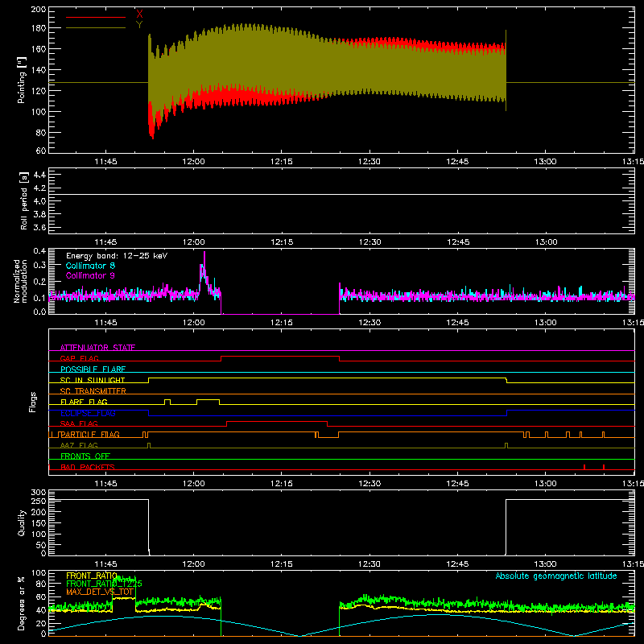The height and width of the screenshot is (644, 644).
Task: Click the 250 value on Quality axis
Action: (39, 501)
